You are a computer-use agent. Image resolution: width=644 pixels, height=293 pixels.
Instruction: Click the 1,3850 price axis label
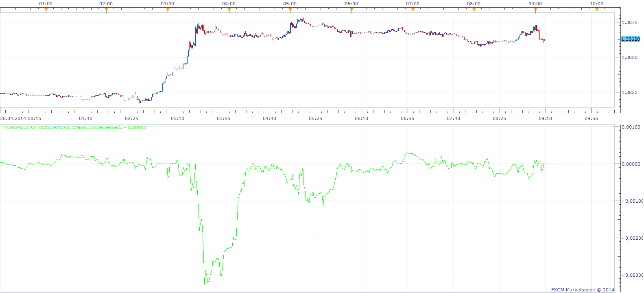[630, 57]
